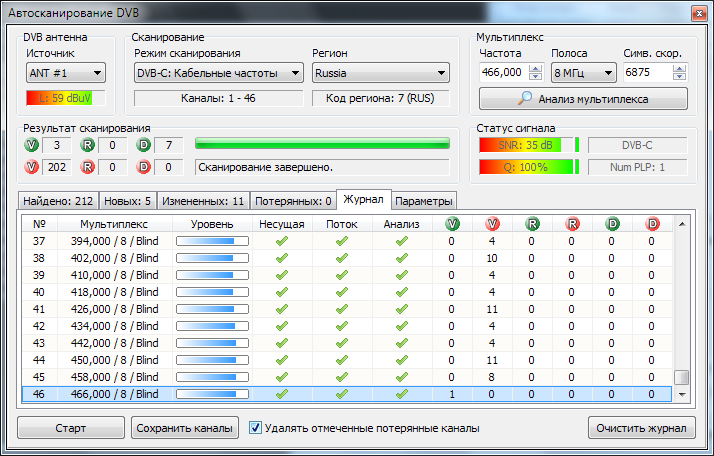Click red D icon in scan results
Image resolution: width=714 pixels, height=456 pixels.
pos(144,167)
